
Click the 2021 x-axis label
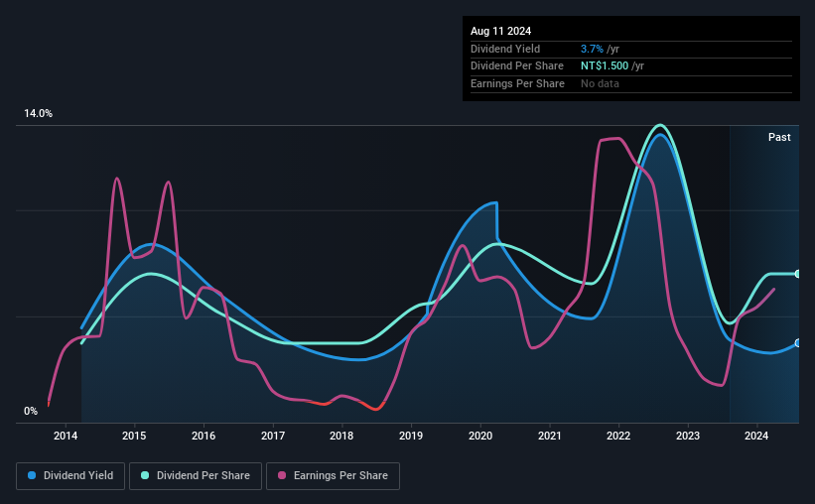(549, 436)
